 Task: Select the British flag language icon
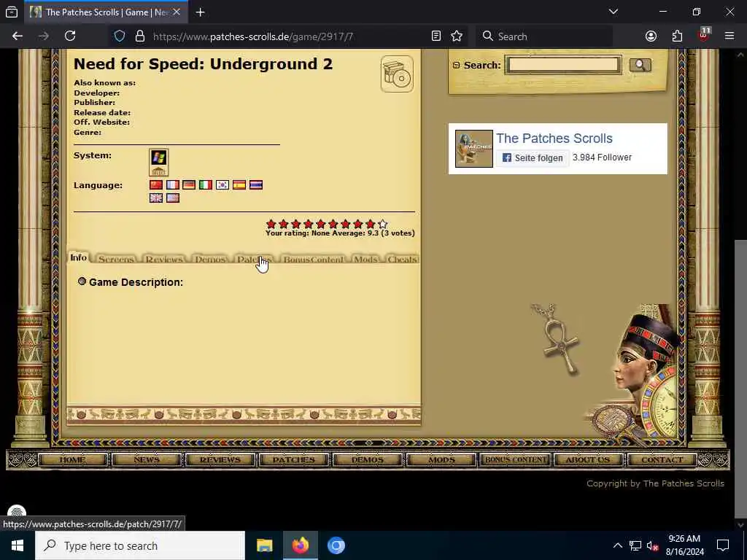pyautogui.click(x=156, y=198)
